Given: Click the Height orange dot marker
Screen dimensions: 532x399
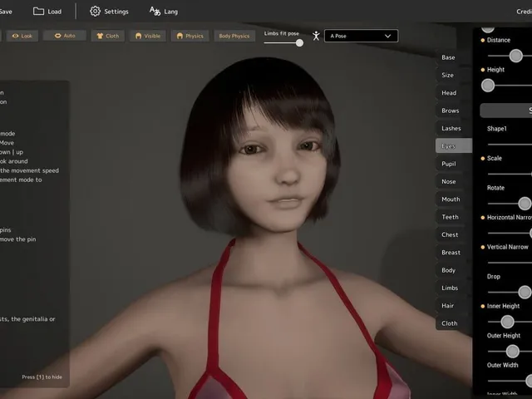Looking at the screenshot, I should pyautogui.click(x=483, y=70).
